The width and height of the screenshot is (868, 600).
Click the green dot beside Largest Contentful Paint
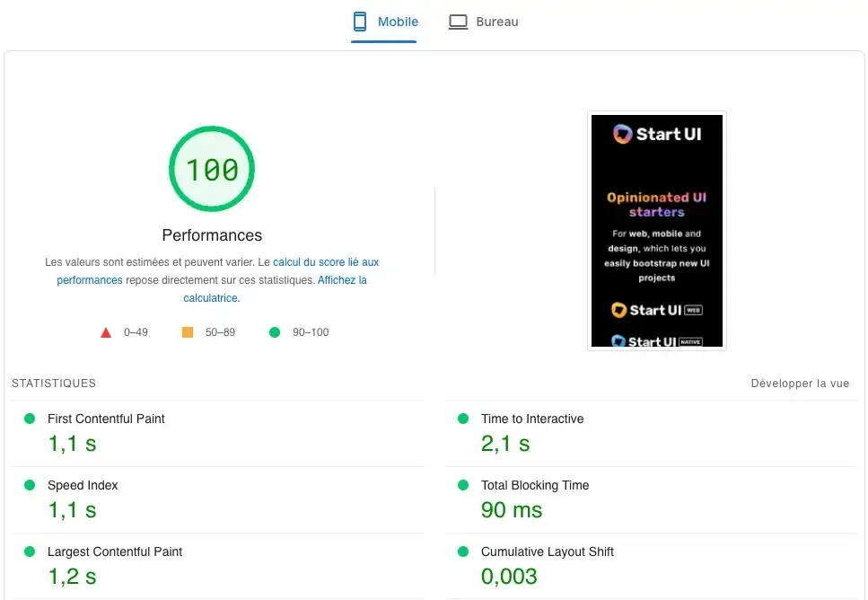coord(28,551)
